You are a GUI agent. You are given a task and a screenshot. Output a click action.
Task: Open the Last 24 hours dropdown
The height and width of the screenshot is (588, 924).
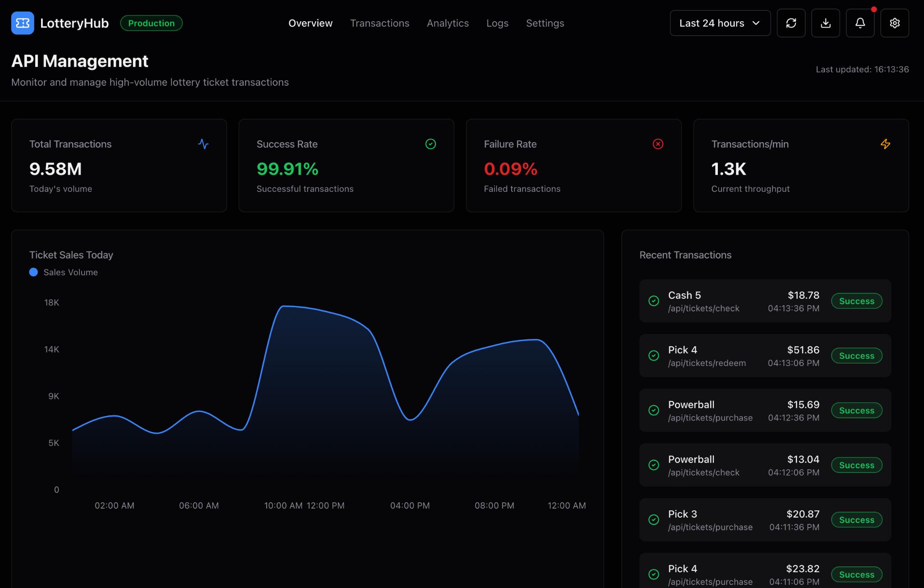point(720,23)
